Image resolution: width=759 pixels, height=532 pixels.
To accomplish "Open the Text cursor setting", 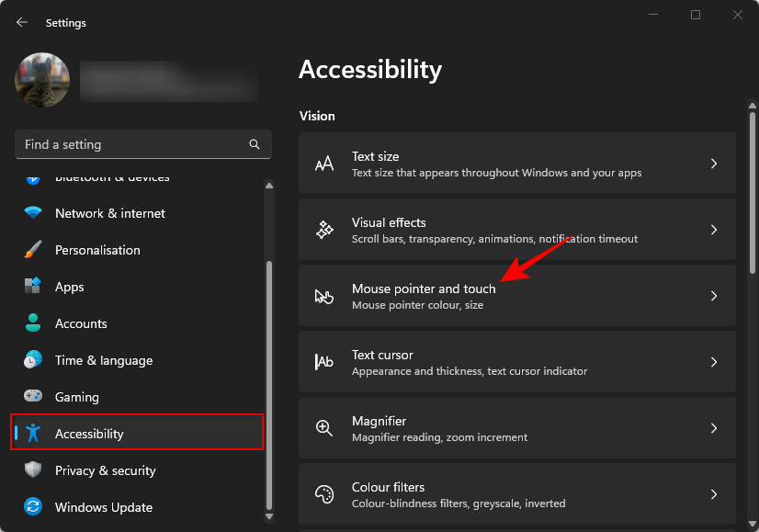I will point(517,362).
